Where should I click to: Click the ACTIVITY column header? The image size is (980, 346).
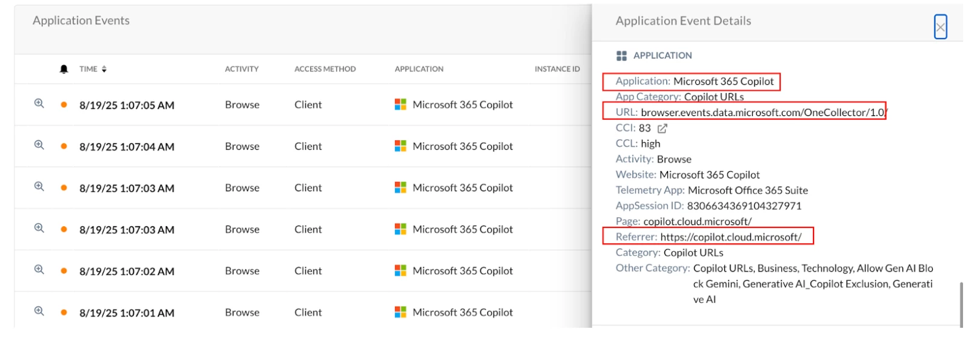point(242,69)
